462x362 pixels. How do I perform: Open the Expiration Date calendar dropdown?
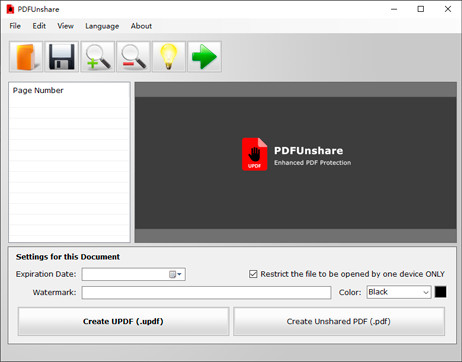pyautogui.click(x=175, y=274)
